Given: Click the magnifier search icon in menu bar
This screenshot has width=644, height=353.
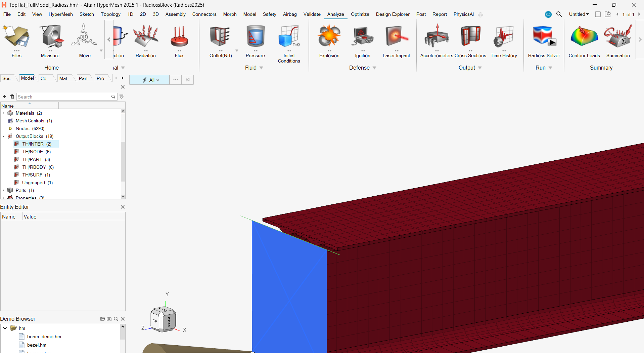Looking at the screenshot, I should coord(559,14).
